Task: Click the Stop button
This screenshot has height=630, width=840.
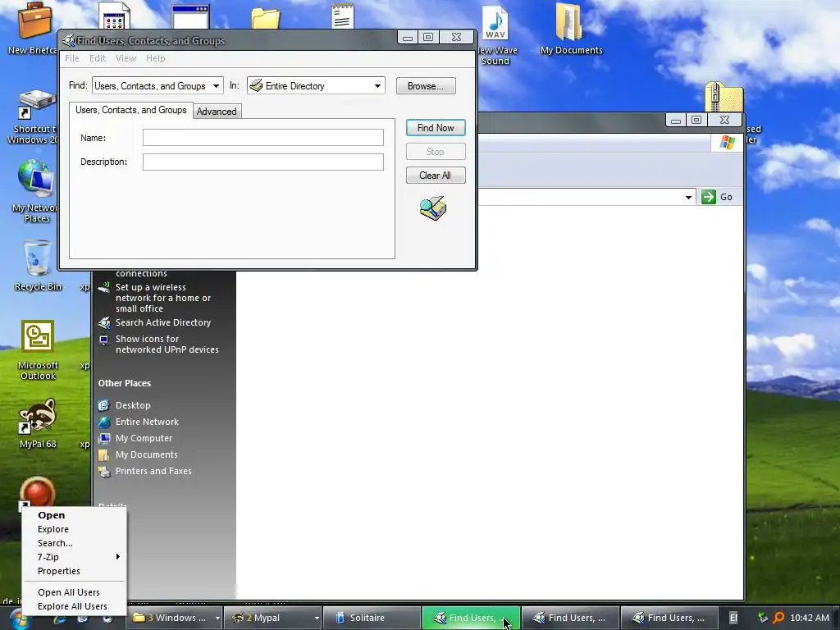Action: [436, 152]
